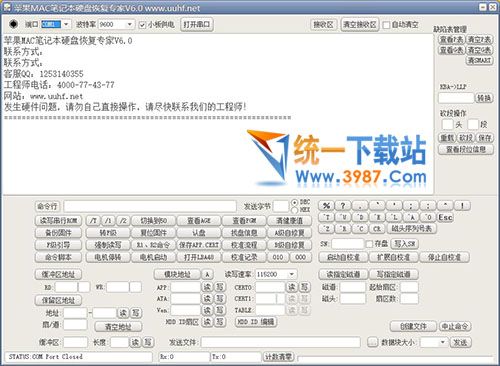
Task: Open the 读写速率 115200 dropdown
Action: [292, 274]
